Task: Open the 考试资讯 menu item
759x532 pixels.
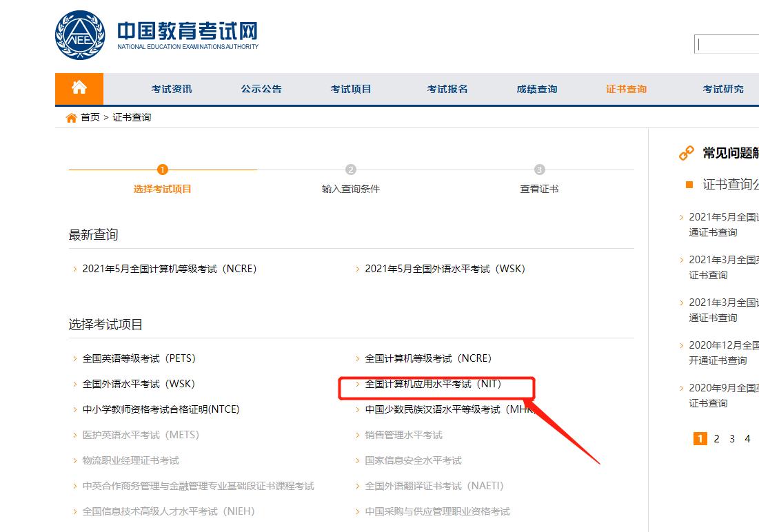Action: (x=172, y=88)
